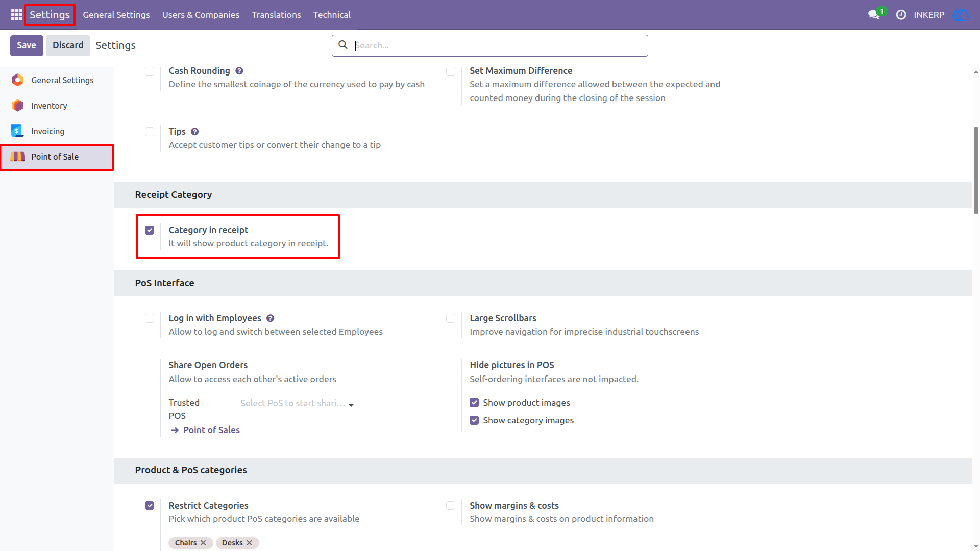Remove the Desks category tag

point(249,543)
